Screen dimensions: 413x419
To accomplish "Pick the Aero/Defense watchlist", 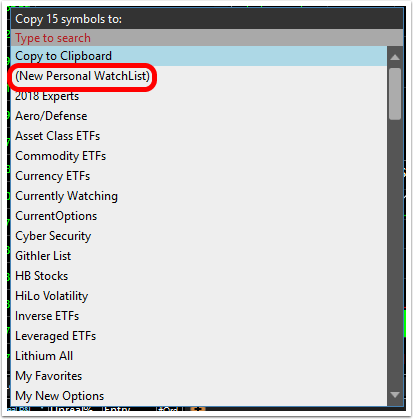I will pyautogui.click(x=199, y=116).
